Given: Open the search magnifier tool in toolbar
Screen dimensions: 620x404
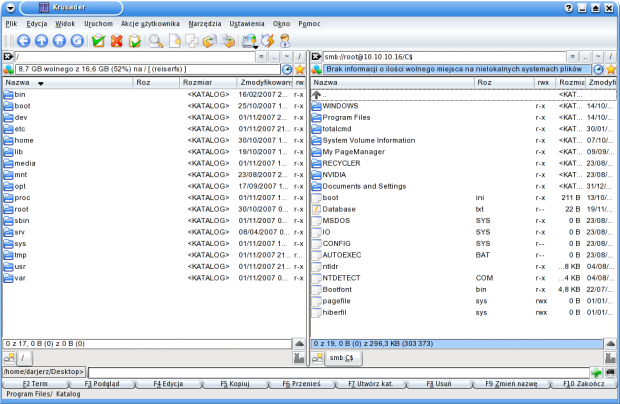Looking at the screenshot, I should pyautogui.click(x=155, y=41).
